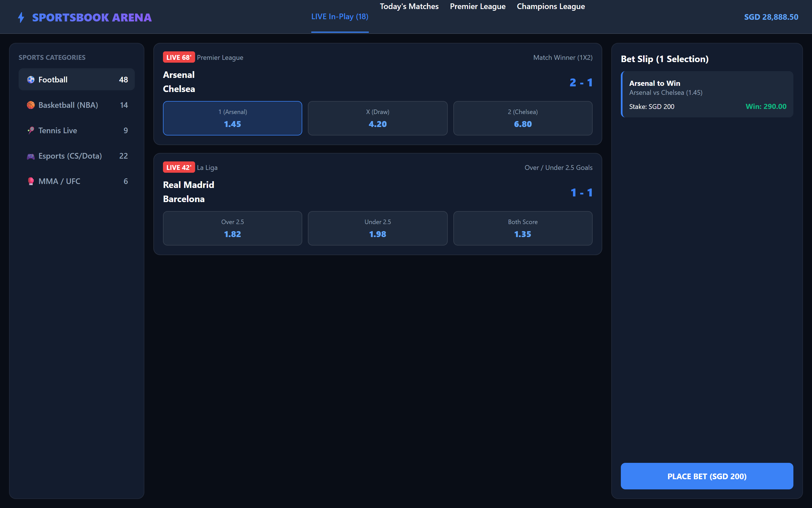Click the SGD 28,888.50 account balance
This screenshot has width=812, height=508.
tap(771, 17)
